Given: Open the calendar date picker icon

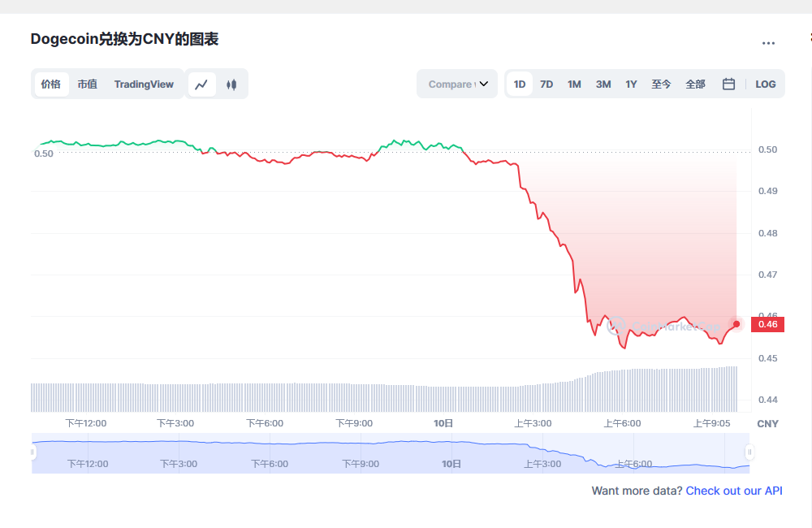Looking at the screenshot, I should pyautogui.click(x=728, y=84).
